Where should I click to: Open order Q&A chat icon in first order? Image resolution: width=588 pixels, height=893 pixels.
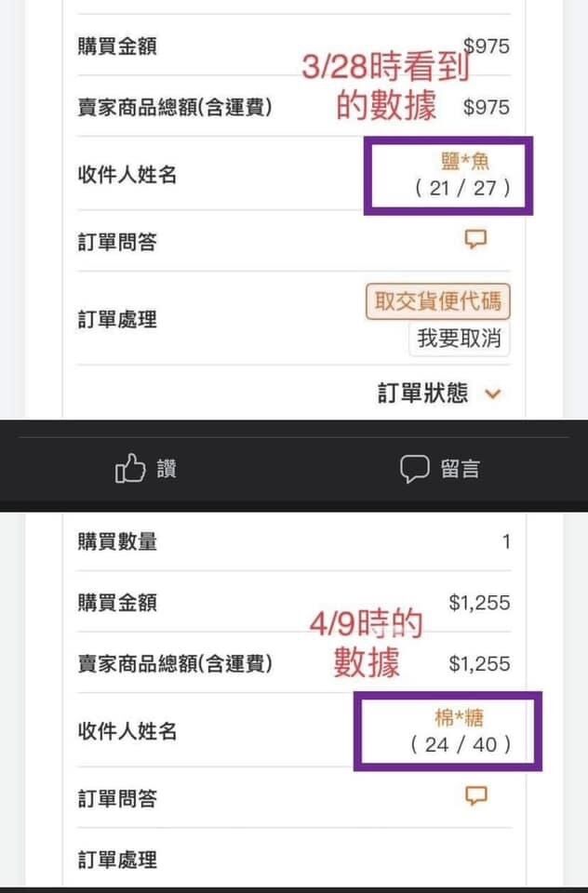click(475, 239)
